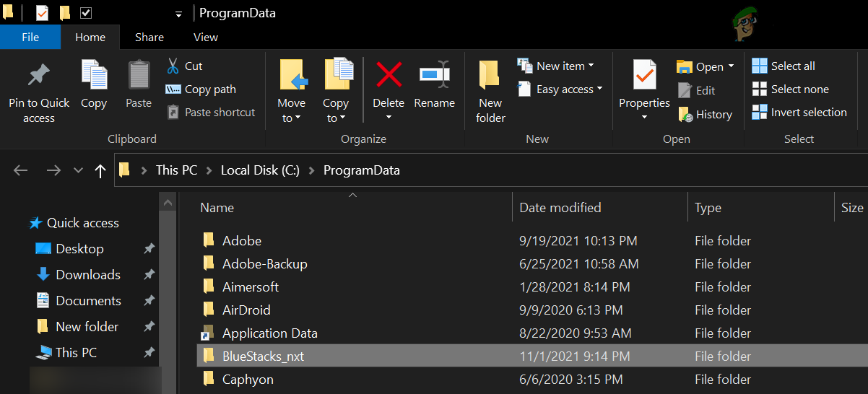Viewport: 868px width, 394px height.
Task: Choose Select all in the ribbon
Action: 784,66
